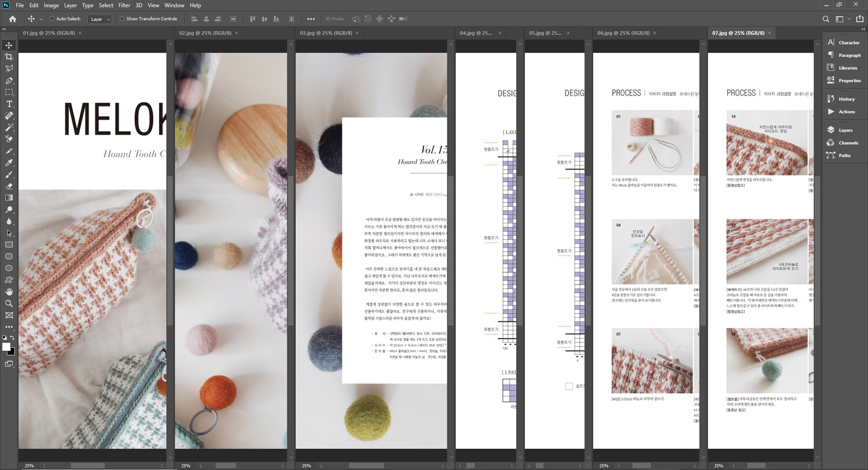Choose the Gradient tool

point(9,198)
